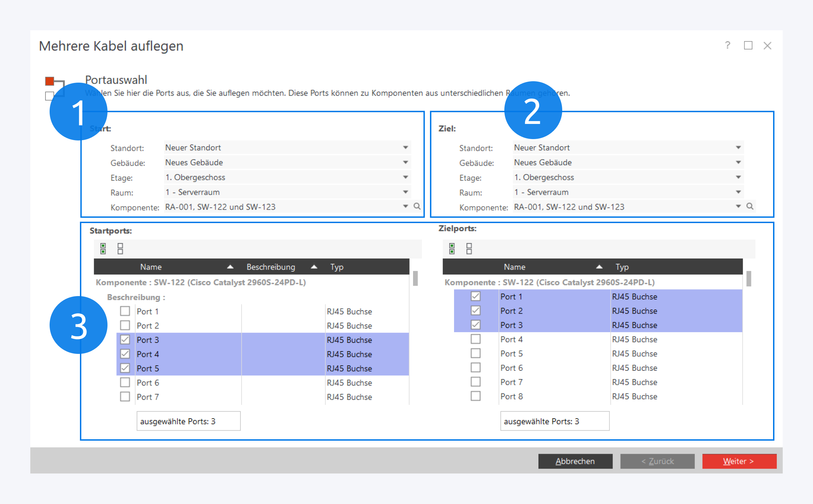Click the deselect-all icon above Startports list
Image resolution: width=813 pixels, height=504 pixels.
coord(120,249)
